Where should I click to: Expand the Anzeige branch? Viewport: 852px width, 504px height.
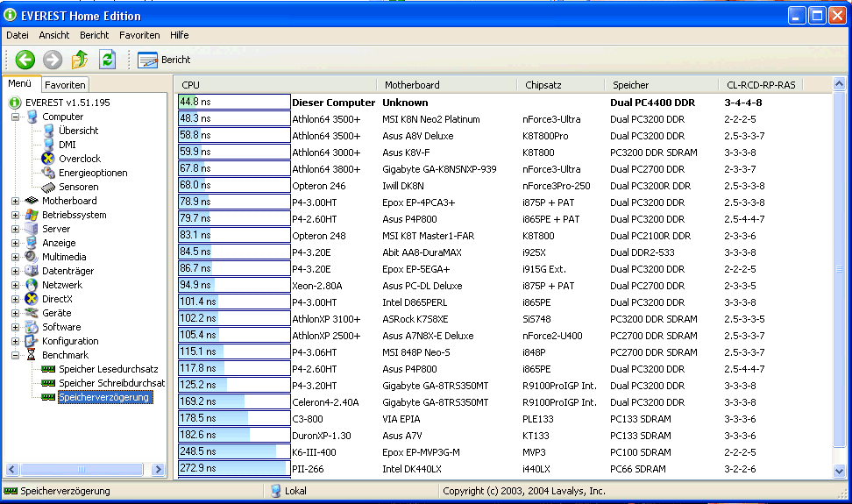(x=15, y=244)
